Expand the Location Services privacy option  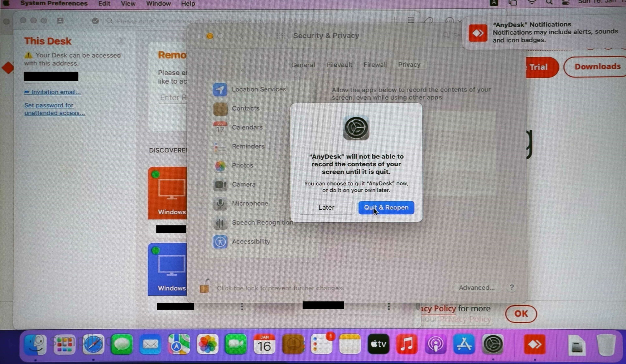click(258, 89)
